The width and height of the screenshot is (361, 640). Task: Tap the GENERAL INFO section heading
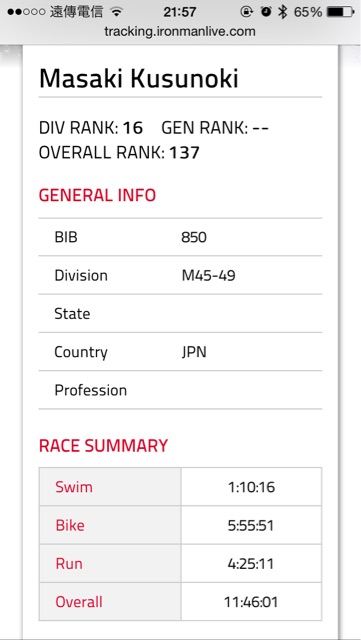(97, 195)
